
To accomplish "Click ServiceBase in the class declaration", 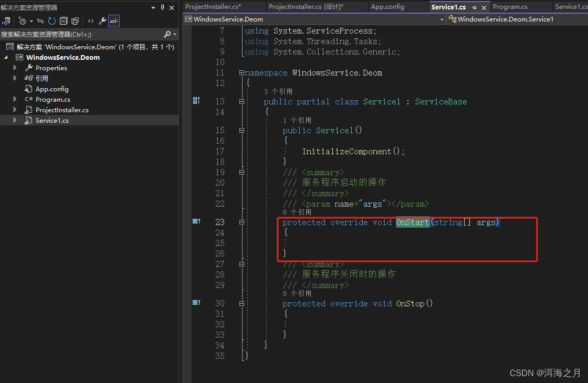I will click(441, 102).
